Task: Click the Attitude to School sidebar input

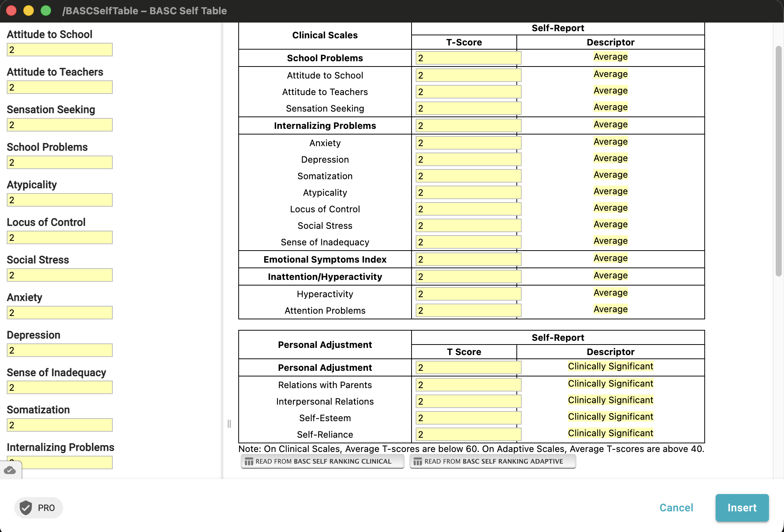Action: pos(60,50)
